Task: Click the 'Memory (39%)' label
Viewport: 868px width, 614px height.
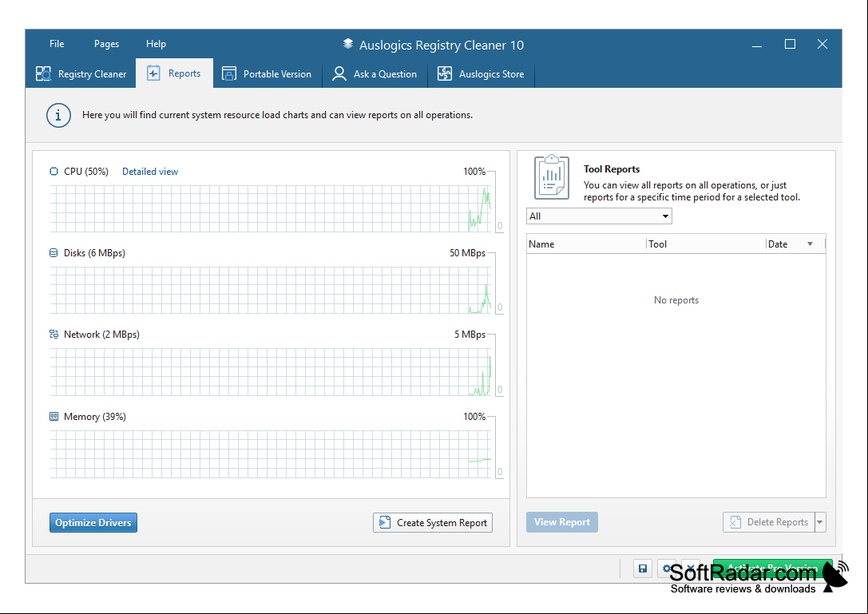Action: tap(95, 416)
